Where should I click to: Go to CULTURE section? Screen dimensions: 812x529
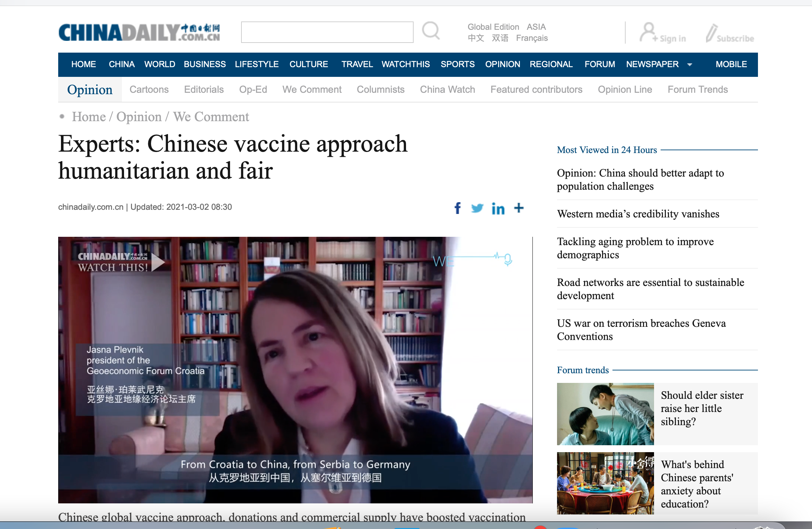(309, 64)
